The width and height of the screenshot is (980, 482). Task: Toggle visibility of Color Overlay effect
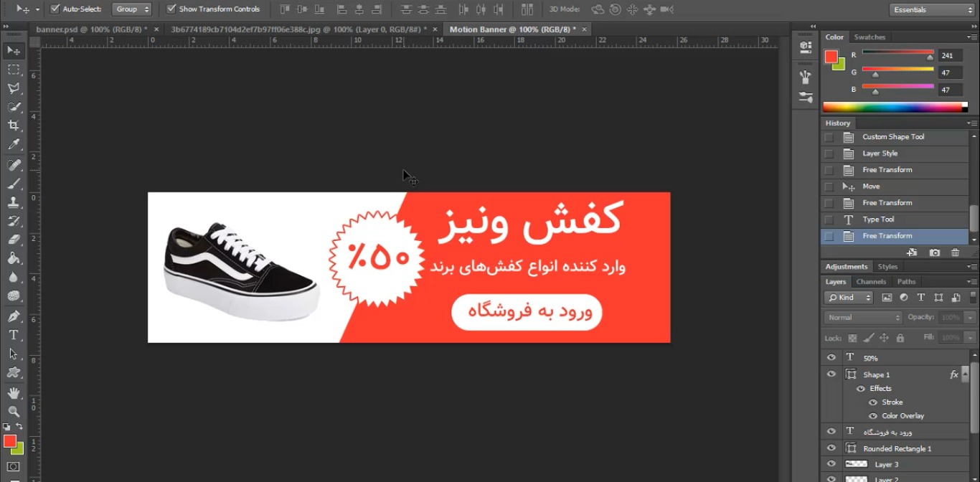pyautogui.click(x=873, y=416)
